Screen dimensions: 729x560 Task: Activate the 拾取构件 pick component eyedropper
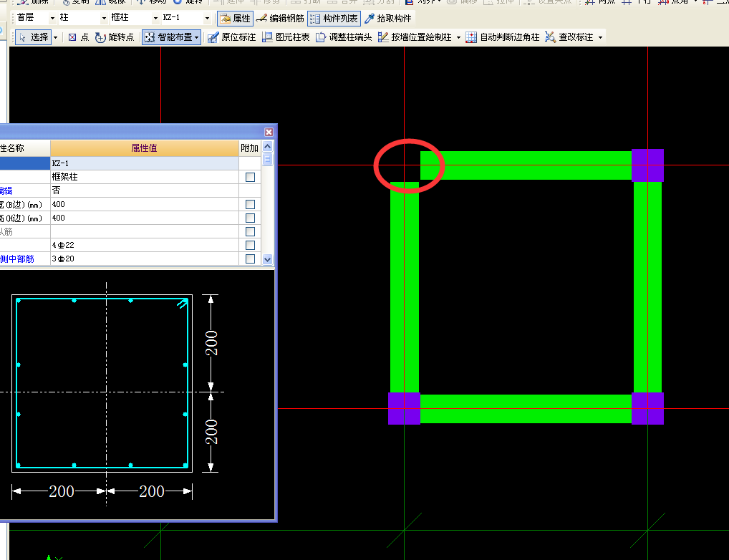(388, 19)
